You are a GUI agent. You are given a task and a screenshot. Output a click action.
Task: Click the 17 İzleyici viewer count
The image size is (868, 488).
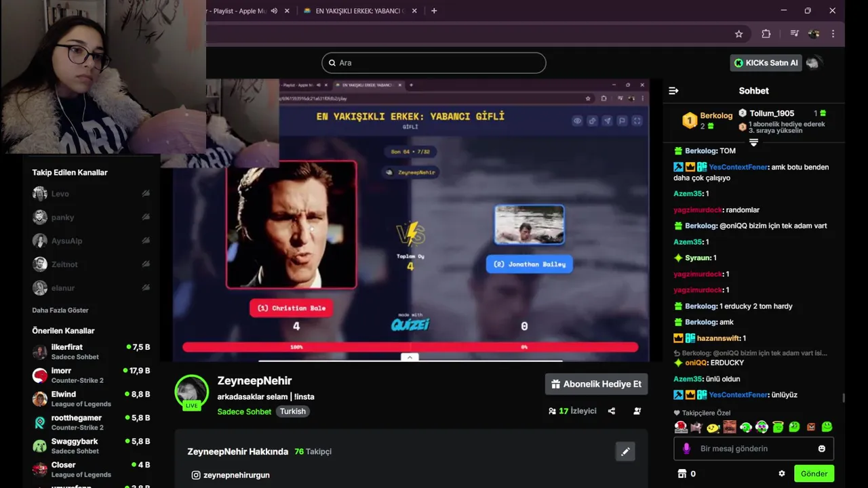[x=572, y=411]
